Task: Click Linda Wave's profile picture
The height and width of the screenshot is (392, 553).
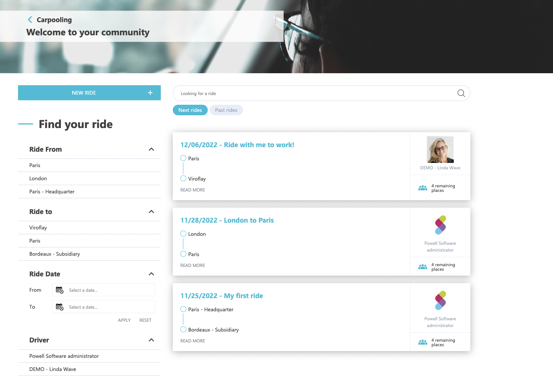Action: click(440, 149)
